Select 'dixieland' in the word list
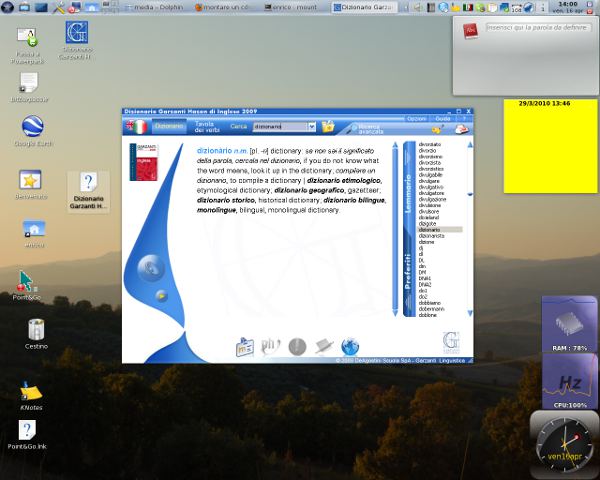 (429, 217)
